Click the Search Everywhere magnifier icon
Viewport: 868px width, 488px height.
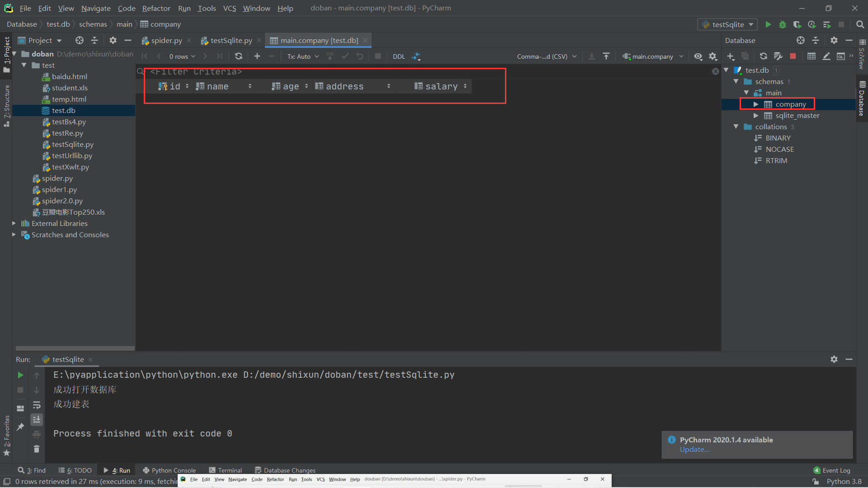click(x=860, y=24)
